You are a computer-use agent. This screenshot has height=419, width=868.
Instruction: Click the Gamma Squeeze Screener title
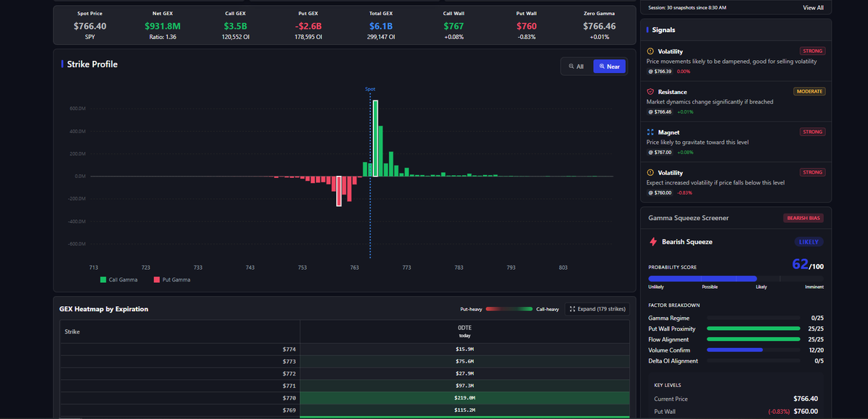click(x=688, y=218)
